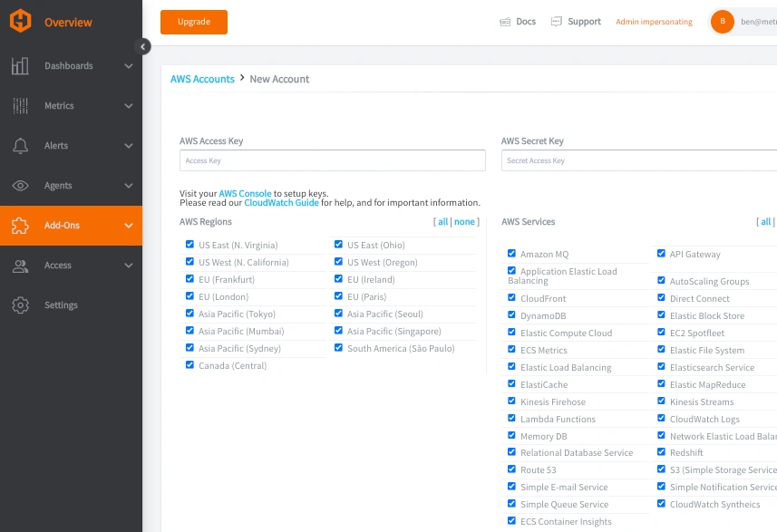Image resolution: width=777 pixels, height=532 pixels.
Task: Select all AWS Regions
Action: [x=443, y=222]
